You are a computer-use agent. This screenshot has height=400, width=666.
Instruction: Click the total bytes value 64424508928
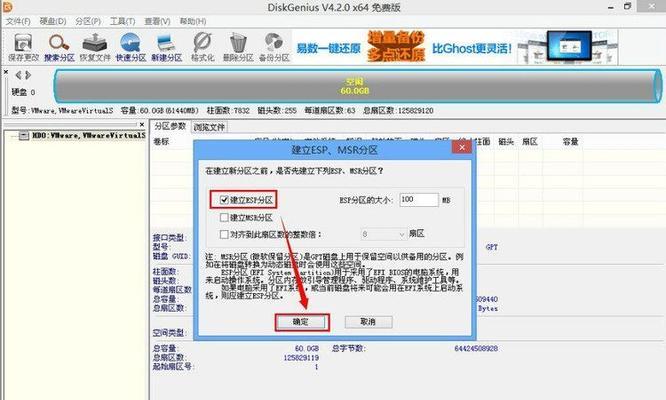point(476,348)
